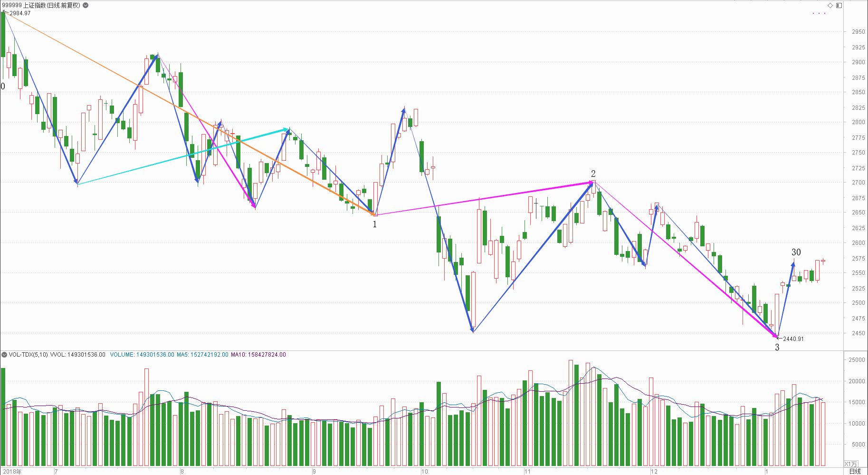The image size is (868, 475).
Task: Click the 日线 period button
Action: (x=855, y=471)
